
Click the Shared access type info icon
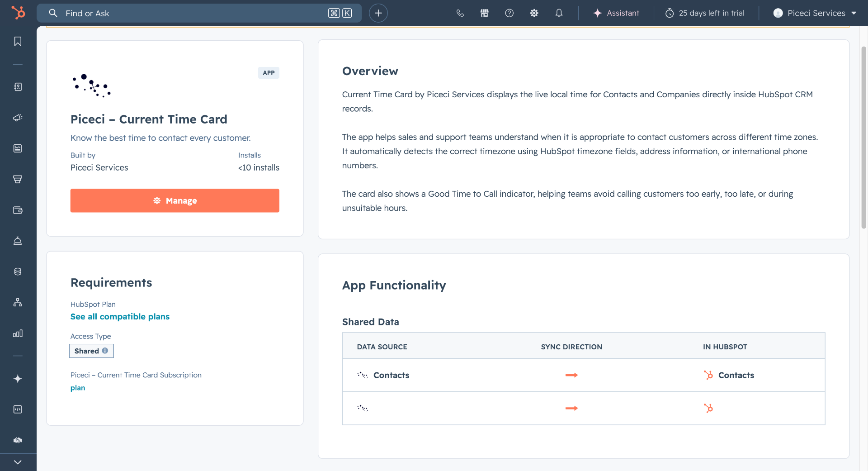(x=105, y=351)
